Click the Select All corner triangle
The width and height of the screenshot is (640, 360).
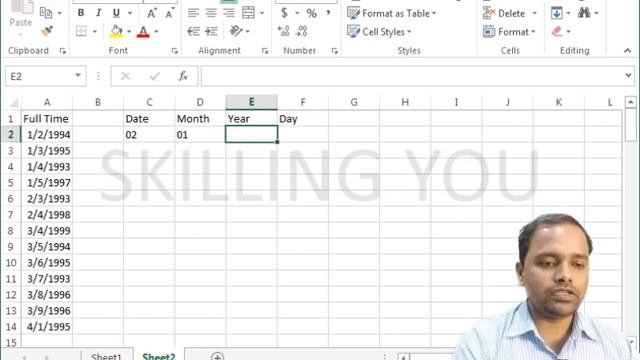pos(13,102)
